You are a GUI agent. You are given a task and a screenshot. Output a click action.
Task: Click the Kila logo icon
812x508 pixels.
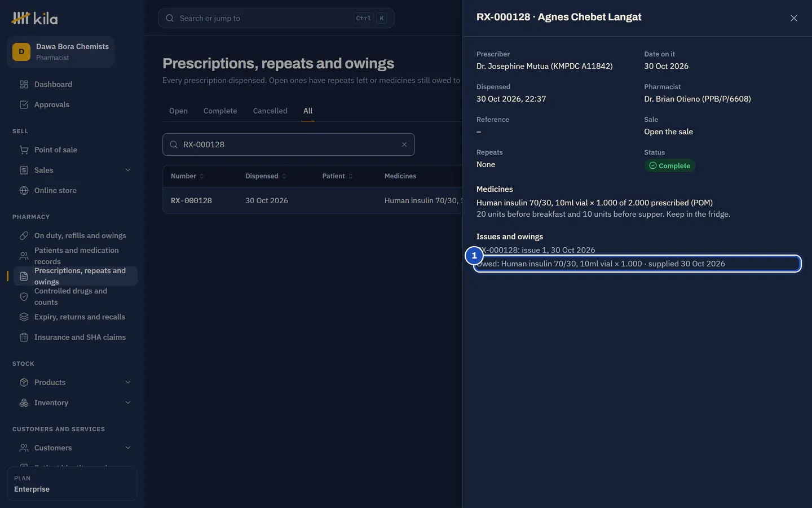(21, 18)
